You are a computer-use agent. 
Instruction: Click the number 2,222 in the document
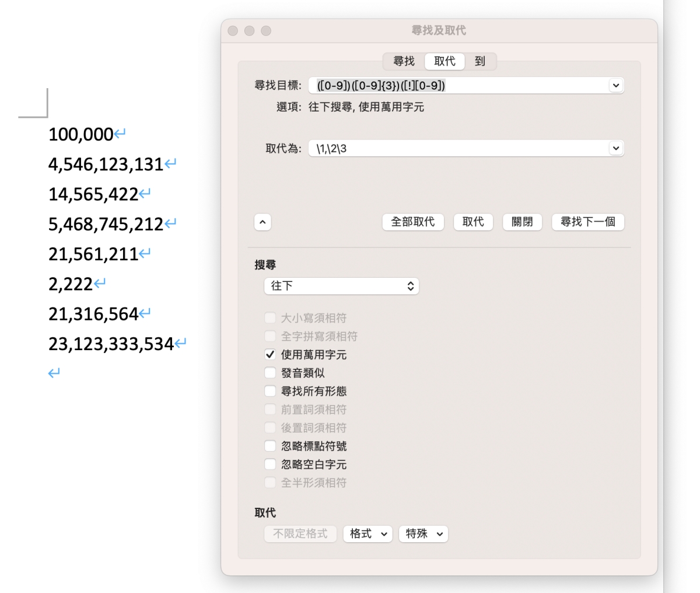[x=71, y=284]
